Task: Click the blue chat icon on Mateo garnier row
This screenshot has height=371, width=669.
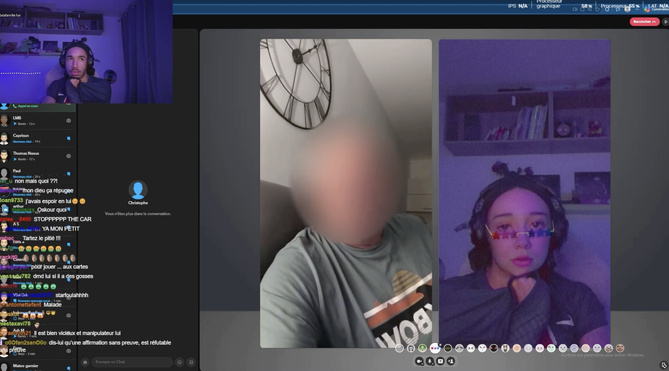Action: (x=68, y=368)
